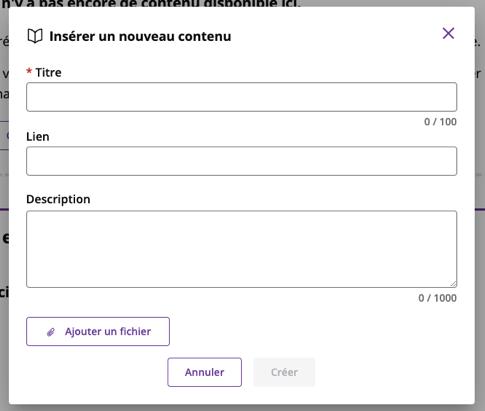Click the open book icon in dialog header
Image resolution: width=485 pixels, height=411 pixels.
click(35, 36)
